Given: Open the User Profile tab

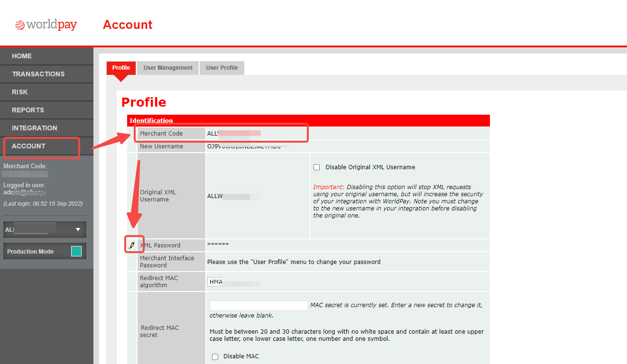Looking at the screenshot, I should [x=222, y=68].
